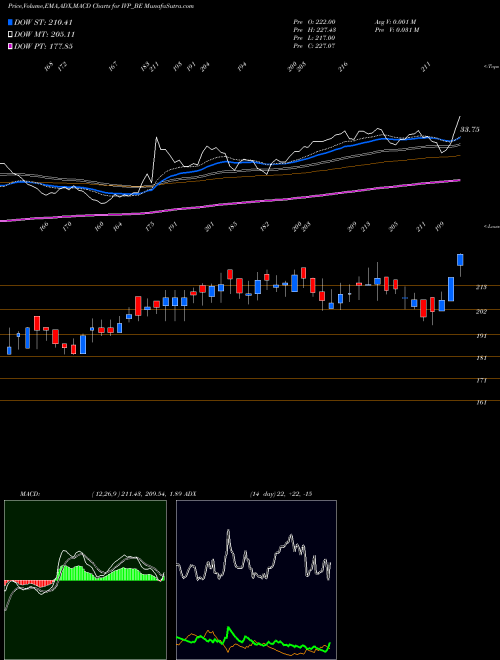Click the blue DOW ST legend swatch
Viewport: 500px width, 660px height.
[10, 22]
